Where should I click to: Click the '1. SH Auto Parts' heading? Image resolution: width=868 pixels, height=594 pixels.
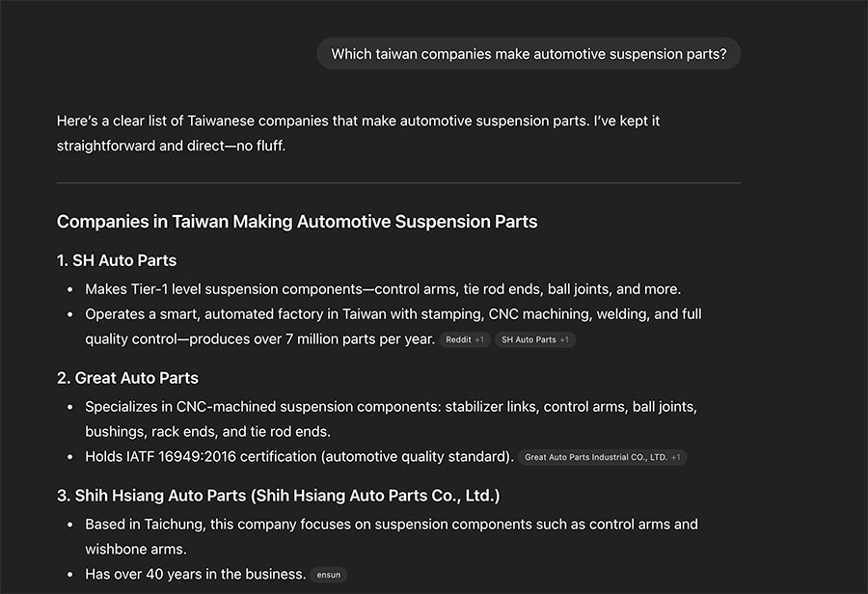[x=117, y=260]
